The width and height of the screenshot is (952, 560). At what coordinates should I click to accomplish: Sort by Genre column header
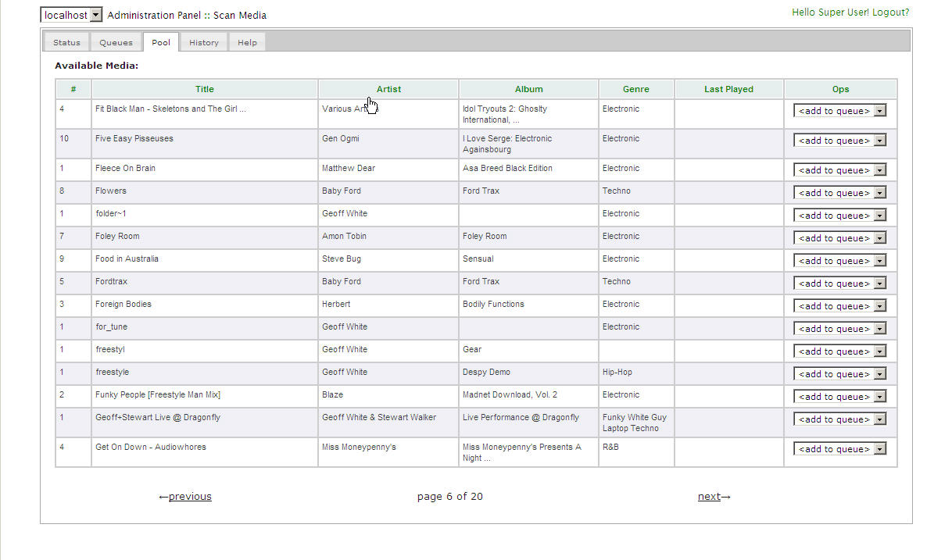pyautogui.click(x=635, y=89)
